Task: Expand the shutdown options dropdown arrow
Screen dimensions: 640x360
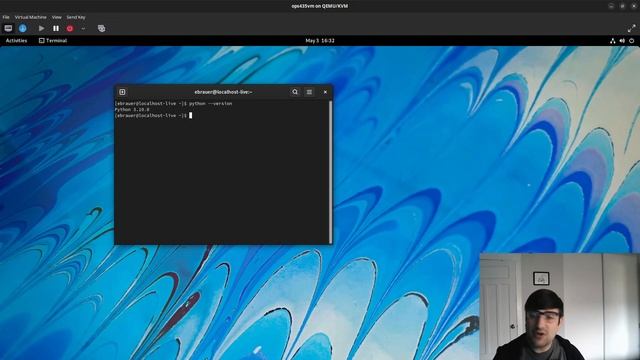Action: tap(83, 29)
